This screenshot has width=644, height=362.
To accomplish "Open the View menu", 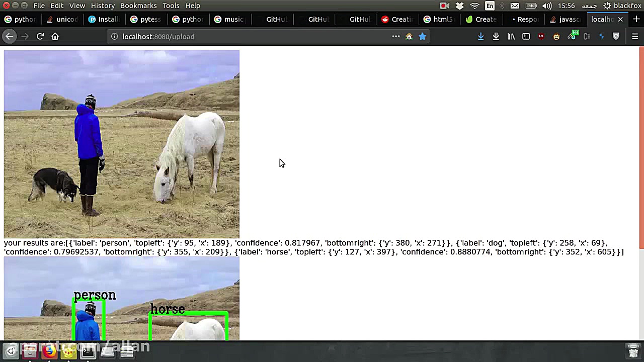I will pos(77,6).
